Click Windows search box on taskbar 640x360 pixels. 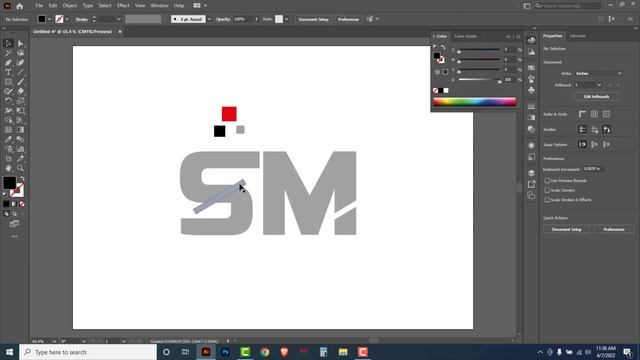click(88, 352)
